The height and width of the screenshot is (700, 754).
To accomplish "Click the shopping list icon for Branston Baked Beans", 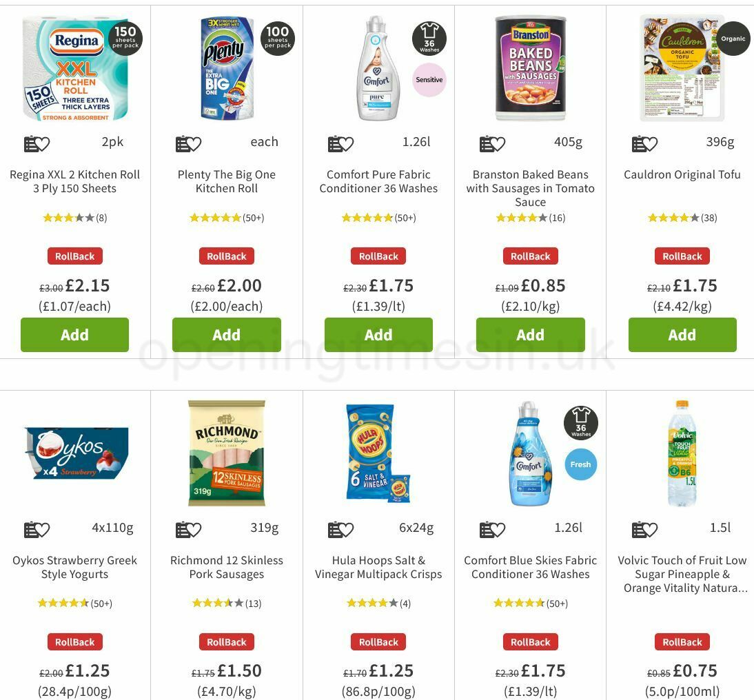I will (486, 143).
